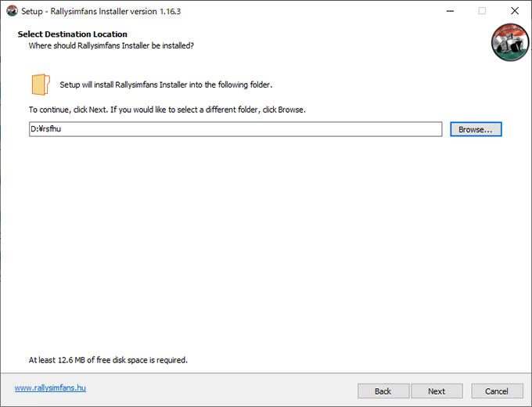The width and height of the screenshot is (532, 407).
Task: Click Next to continue installation
Action: (x=437, y=391)
